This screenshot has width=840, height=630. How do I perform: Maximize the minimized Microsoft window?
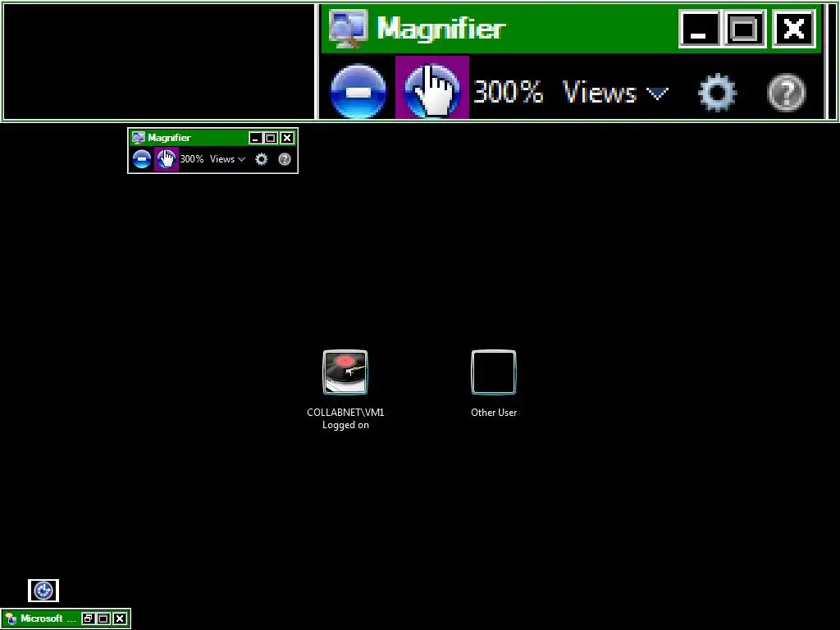103,619
